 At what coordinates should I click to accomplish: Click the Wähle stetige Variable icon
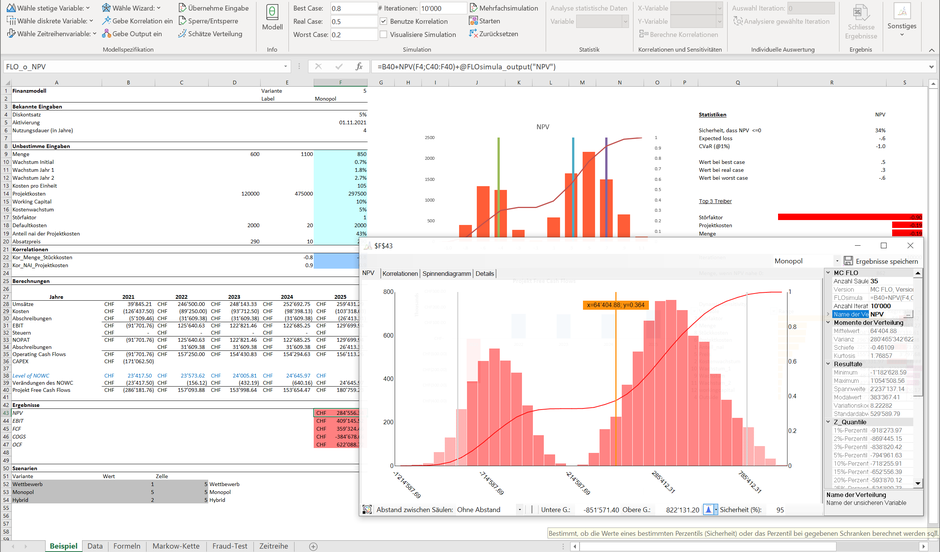(11, 8)
